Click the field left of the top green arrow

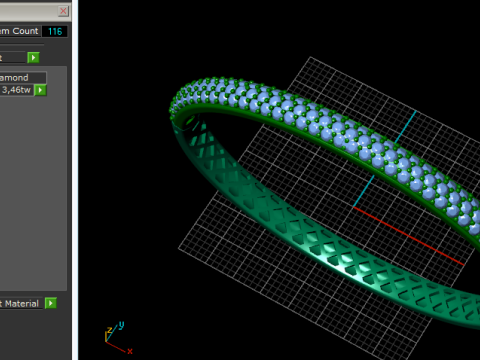(x=13, y=58)
